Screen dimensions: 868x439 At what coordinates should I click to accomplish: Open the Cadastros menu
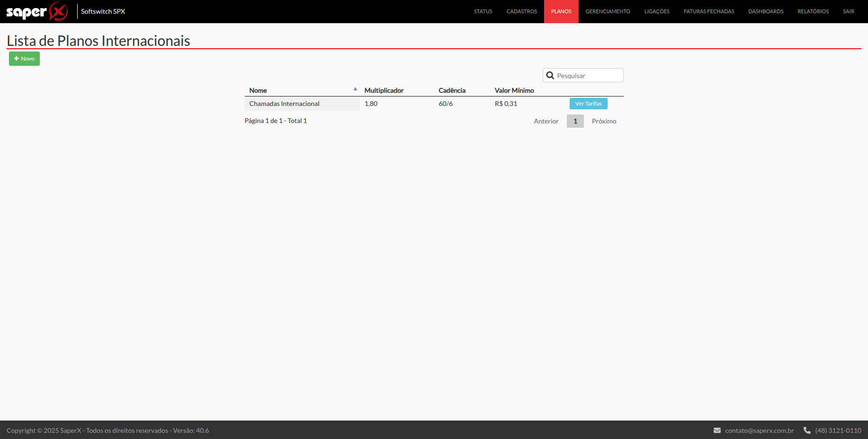coord(521,11)
